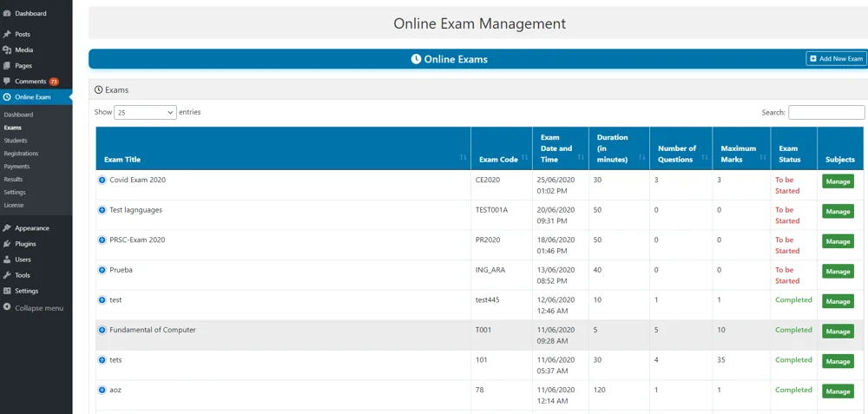Viewport: 868px width, 414px height.
Task: Sort by Duration in minutes
Action: pyautogui.click(x=619, y=148)
